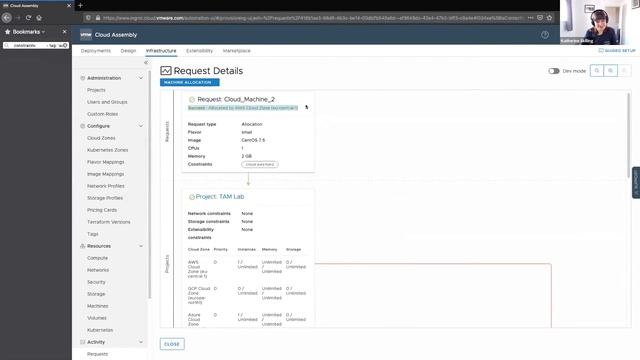The height and width of the screenshot is (360, 640).
Task: Collapse the Activity section
Action: pyautogui.click(x=141, y=342)
